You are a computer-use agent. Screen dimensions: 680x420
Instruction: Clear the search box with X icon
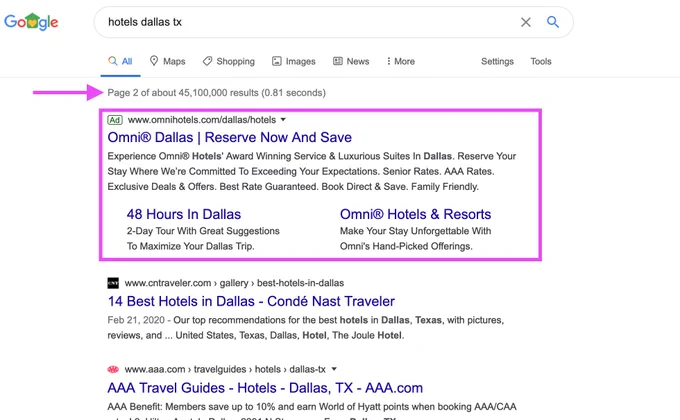click(526, 22)
